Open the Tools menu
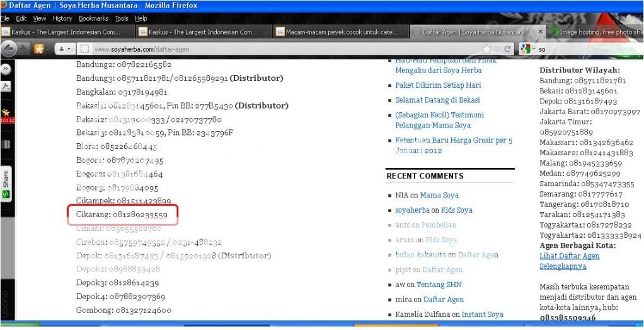644x330 pixels. [122, 18]
